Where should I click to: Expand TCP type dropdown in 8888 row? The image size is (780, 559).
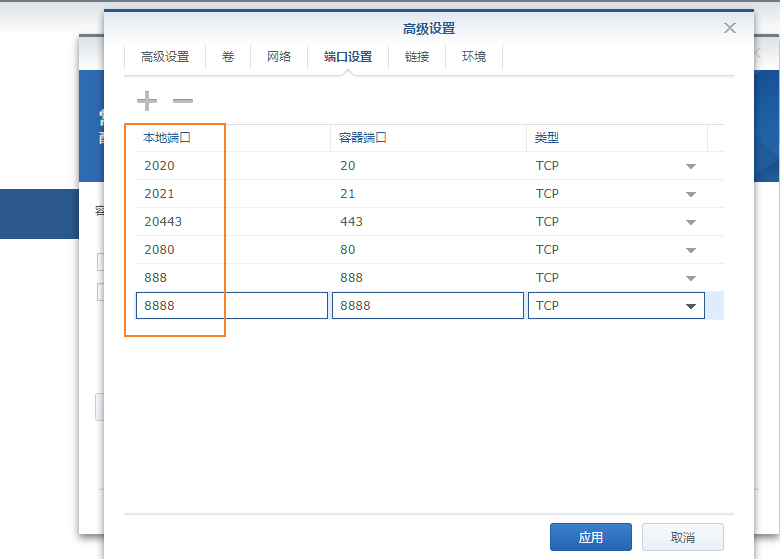pos(690,306)
